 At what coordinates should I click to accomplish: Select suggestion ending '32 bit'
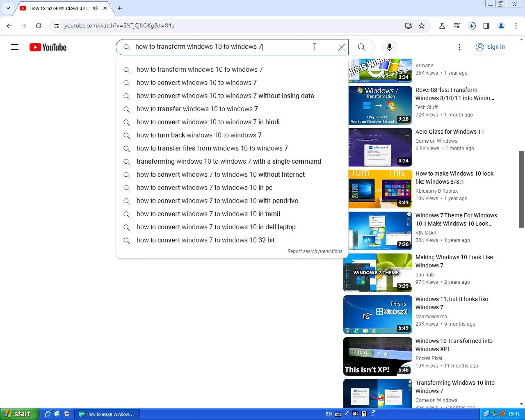[232, 240]
